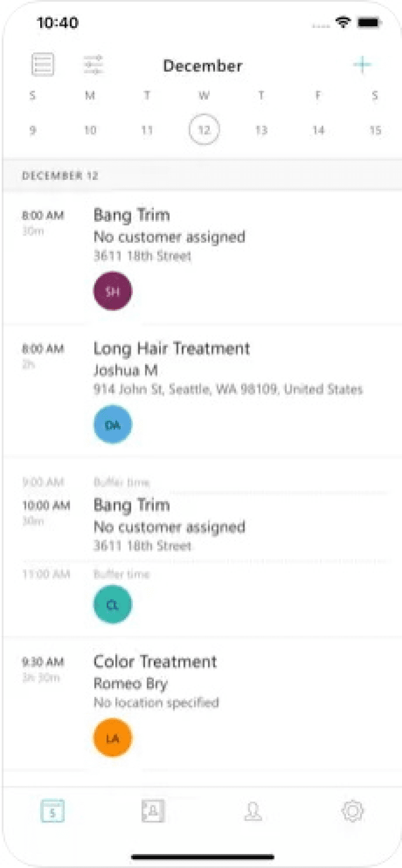
Task: Select date 15 in week strip
Action: pyautogui.click(x=375, y=130)
